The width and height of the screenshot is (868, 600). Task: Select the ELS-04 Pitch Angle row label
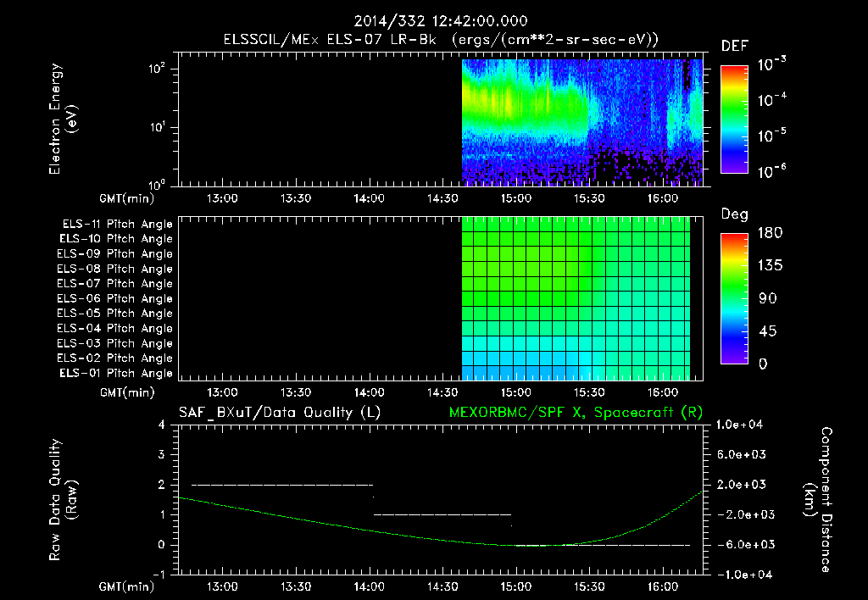tap(114, 329)
